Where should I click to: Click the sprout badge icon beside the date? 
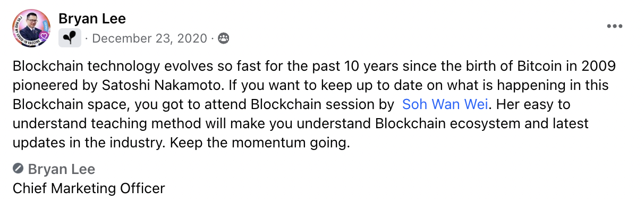70,38
